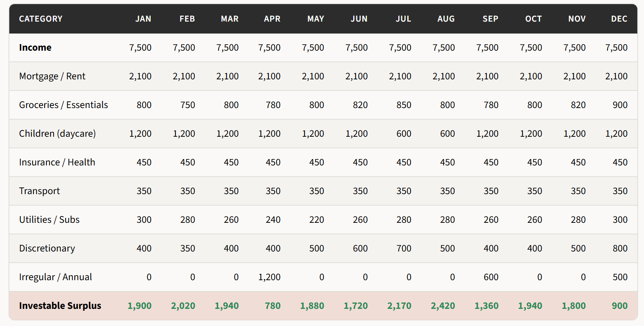Viewport: 644px width, 326px height.
Task: Select the April utilities value 240
Action: [273, 219]
